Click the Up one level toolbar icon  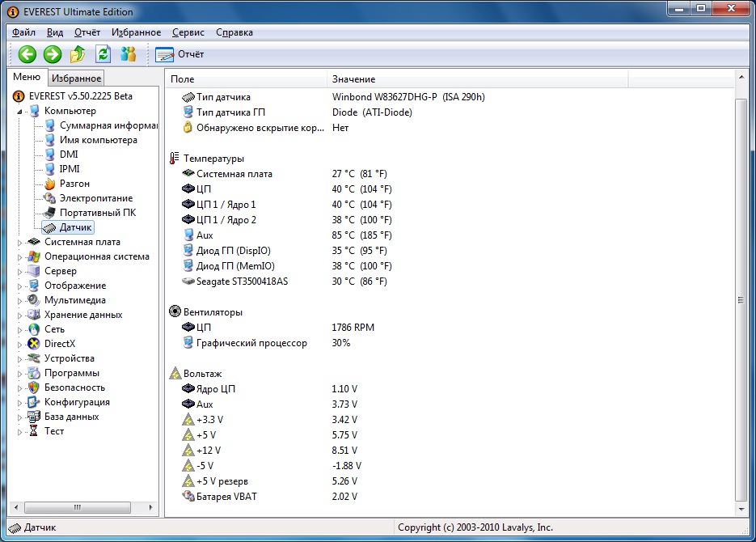[x=78, y=54]
